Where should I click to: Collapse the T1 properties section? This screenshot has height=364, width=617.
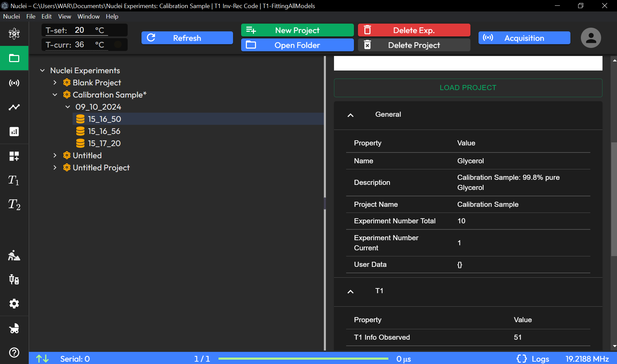click(351, 291)
